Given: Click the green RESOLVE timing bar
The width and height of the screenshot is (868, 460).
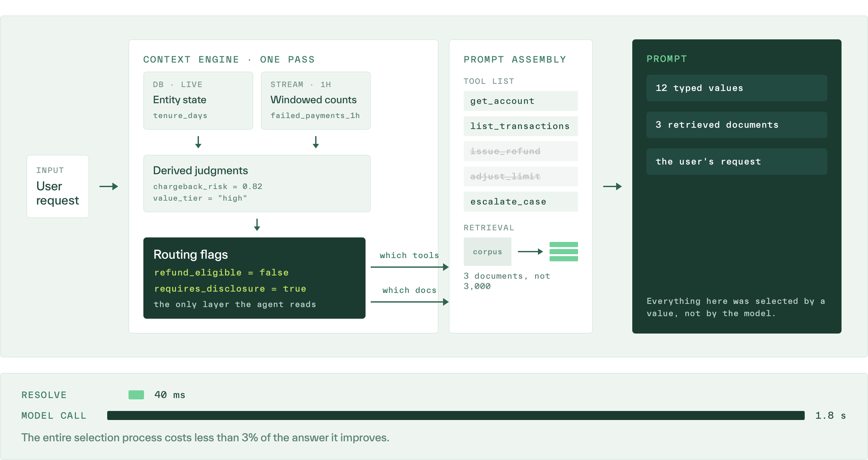Looking at the screenshot, I should (136, 395).
